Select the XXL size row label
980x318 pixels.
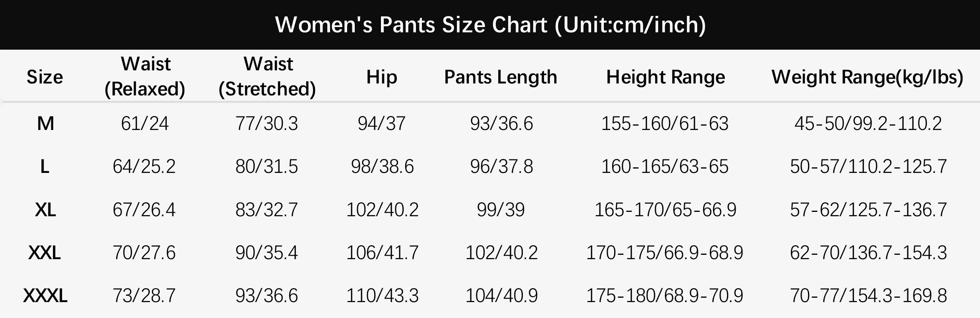click(x=44, y=252)
